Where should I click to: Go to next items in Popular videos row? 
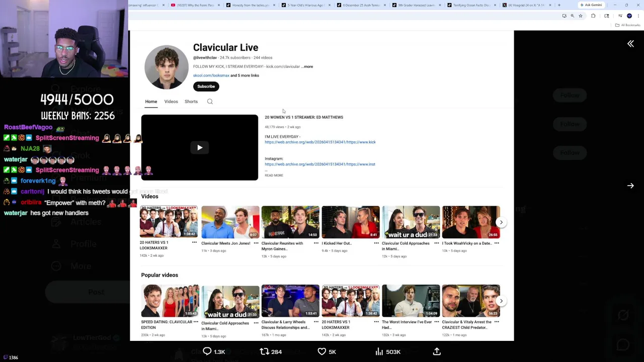pos(501,301)
